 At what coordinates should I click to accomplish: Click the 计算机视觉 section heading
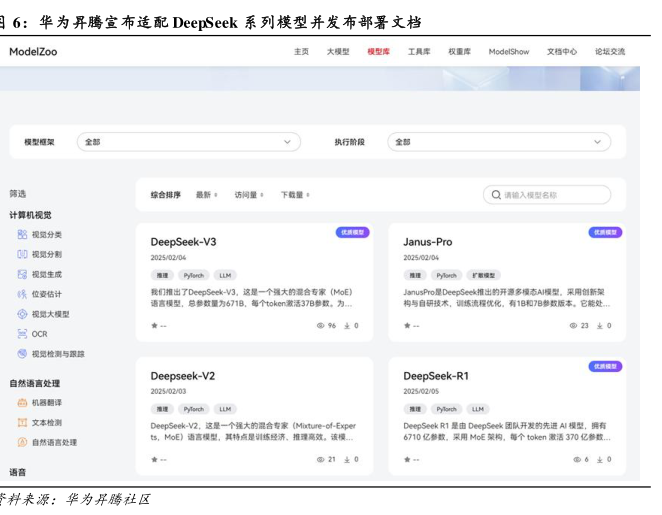[x=30, y=215]
